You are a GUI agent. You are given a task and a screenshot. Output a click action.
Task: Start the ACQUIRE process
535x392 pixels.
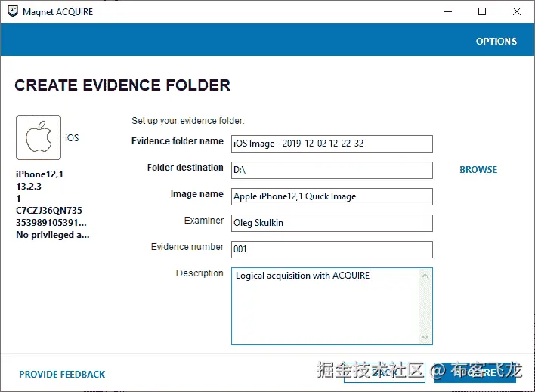point(475,372)
